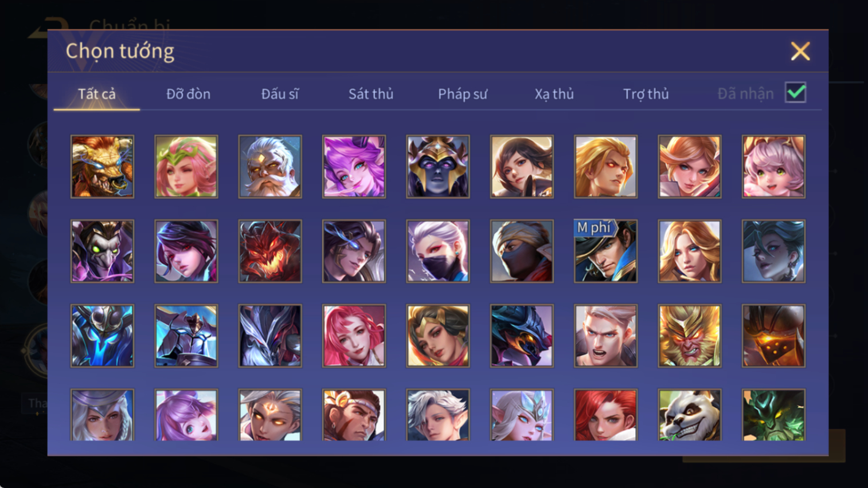This screenshot has width=868, height=488.
Task: Filter heroes by 'Xạ thủ' tab
Action: coord(554,94)
